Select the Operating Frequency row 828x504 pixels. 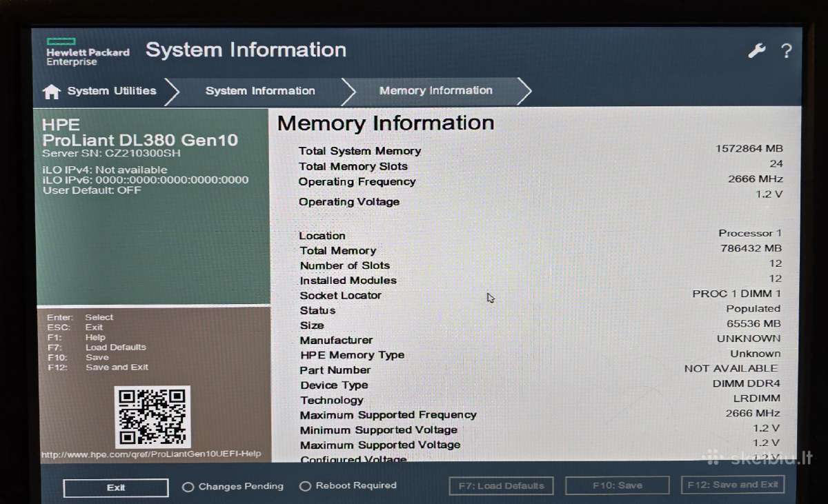540,181
